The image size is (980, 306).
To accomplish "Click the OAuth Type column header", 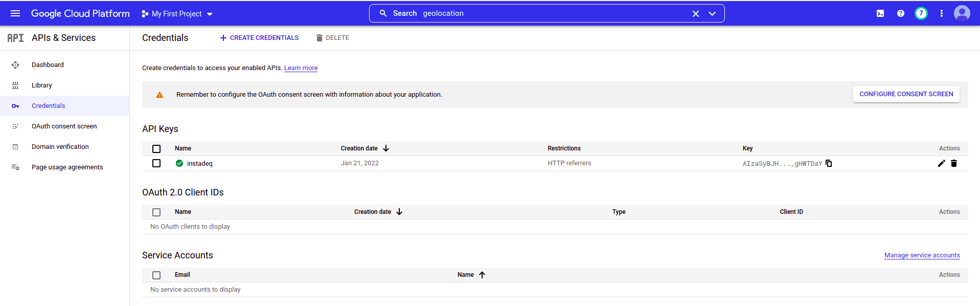I will pos(619,212).
